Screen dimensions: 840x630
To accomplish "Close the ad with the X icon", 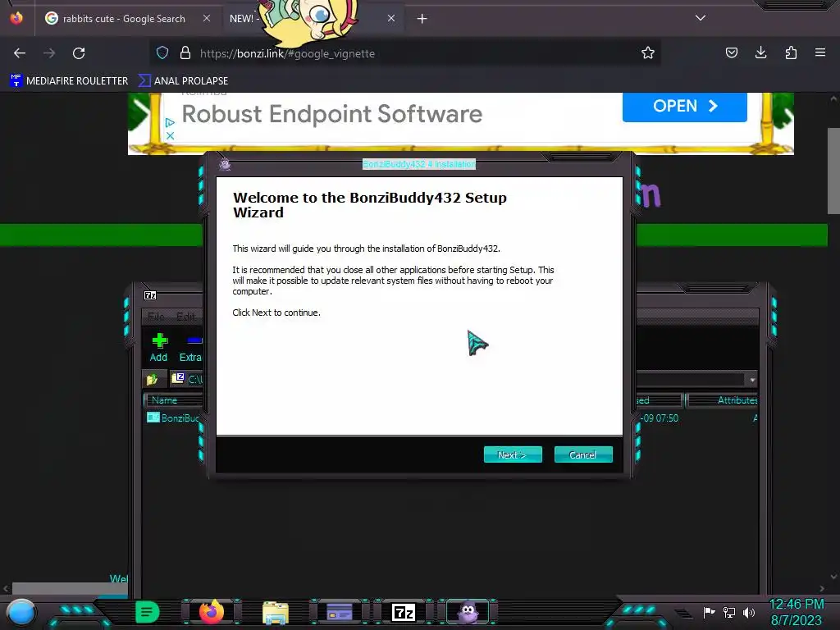I will click(x=170, y=136).
